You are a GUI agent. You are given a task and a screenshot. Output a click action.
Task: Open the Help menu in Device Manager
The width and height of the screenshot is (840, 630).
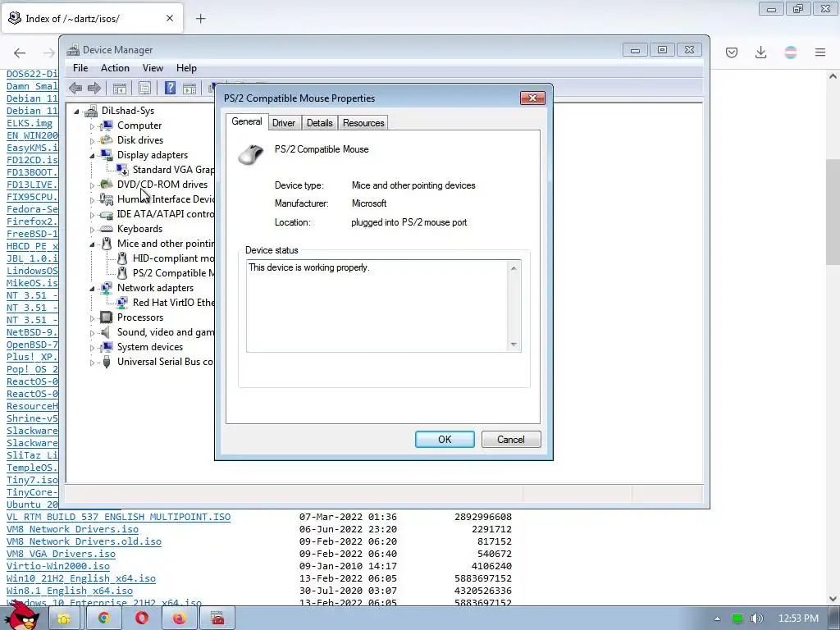pos(186,68)
